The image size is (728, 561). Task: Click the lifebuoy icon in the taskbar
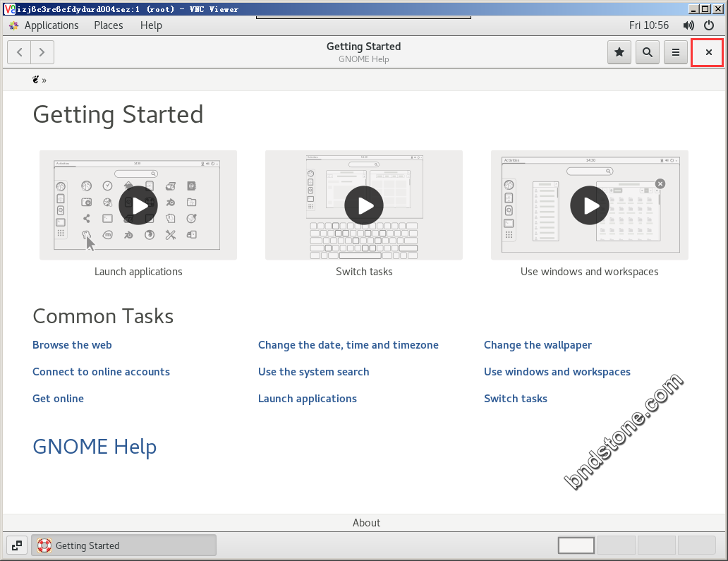pos(44,545)
